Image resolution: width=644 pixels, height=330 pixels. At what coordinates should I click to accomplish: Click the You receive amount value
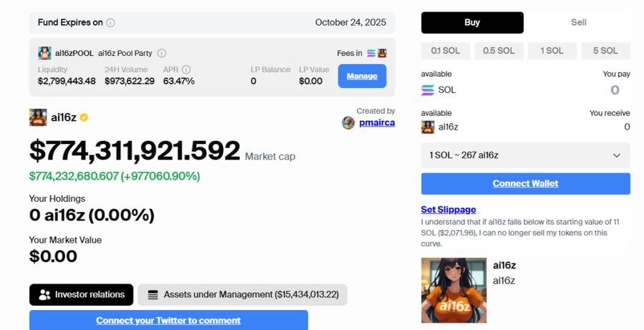coord(627,127)
